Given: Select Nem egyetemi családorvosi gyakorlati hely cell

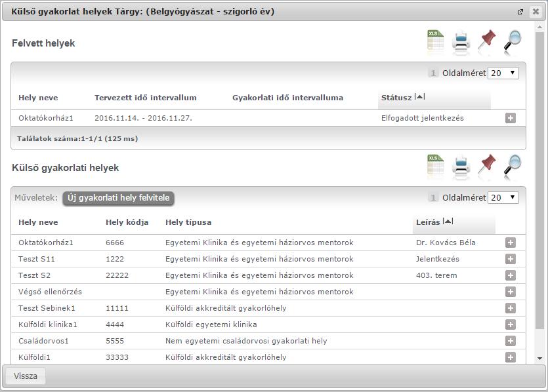Looking at the screenshot, I should coord(246,341).
